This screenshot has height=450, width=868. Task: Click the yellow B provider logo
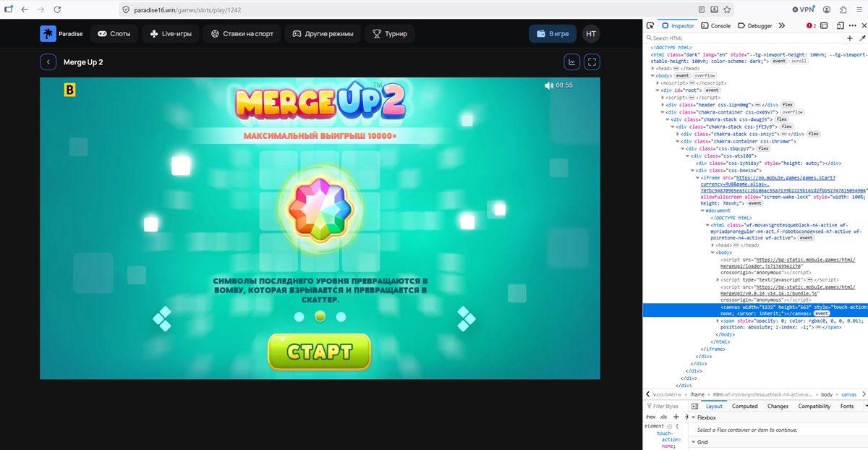(70, 90)
